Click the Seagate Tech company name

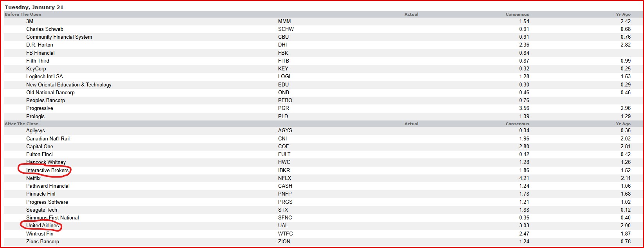[41, 210]
